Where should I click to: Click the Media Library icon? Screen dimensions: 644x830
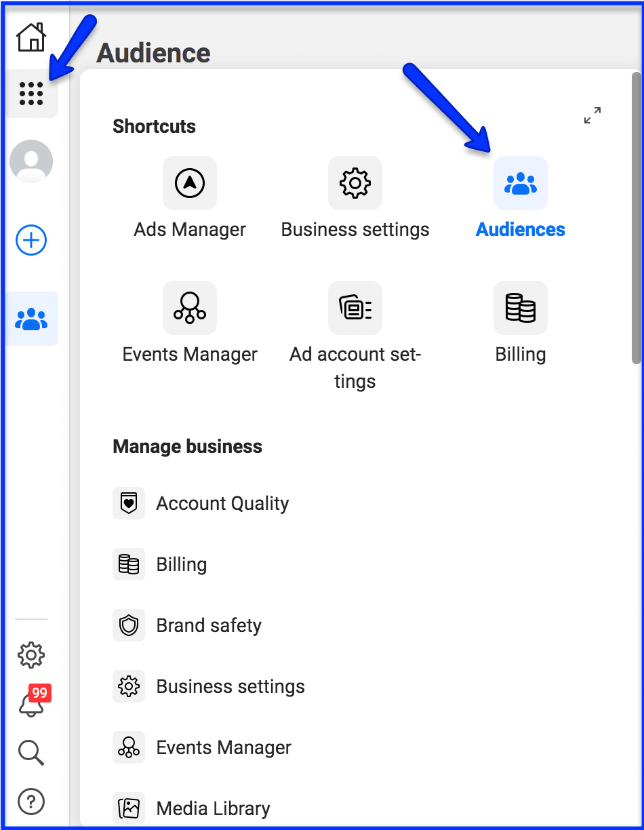coord(129,808)
